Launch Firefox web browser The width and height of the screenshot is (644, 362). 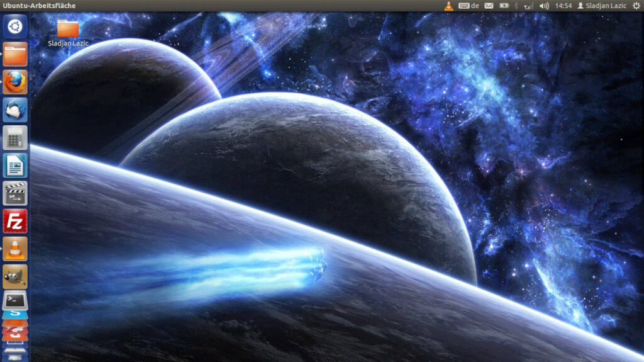click(15, 82)
